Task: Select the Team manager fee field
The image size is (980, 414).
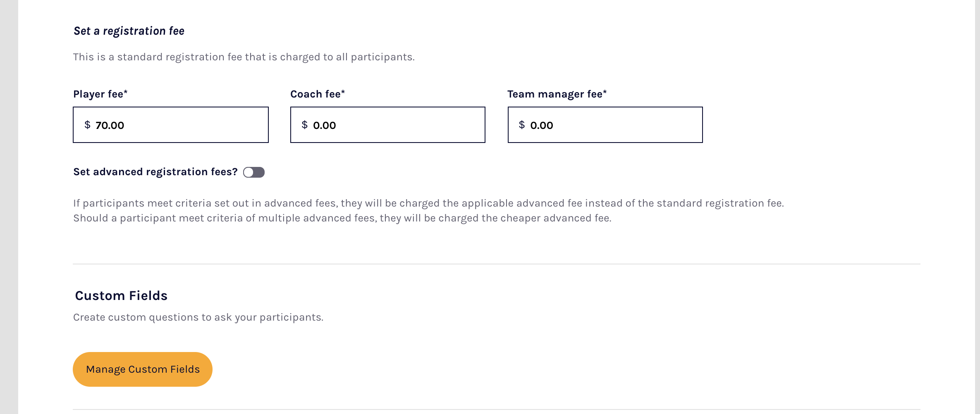Action: [616, 125]
